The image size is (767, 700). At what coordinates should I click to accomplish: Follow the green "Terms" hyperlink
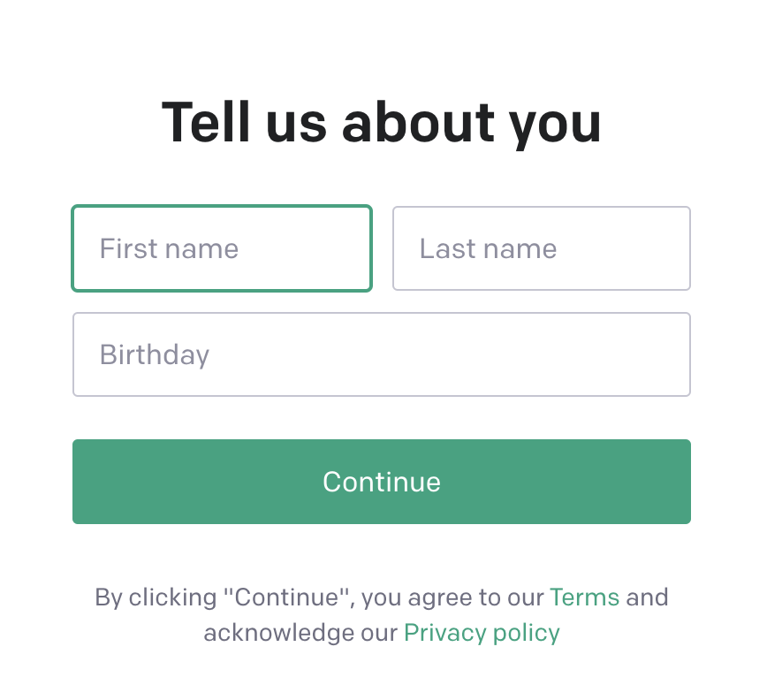(584, 597)
